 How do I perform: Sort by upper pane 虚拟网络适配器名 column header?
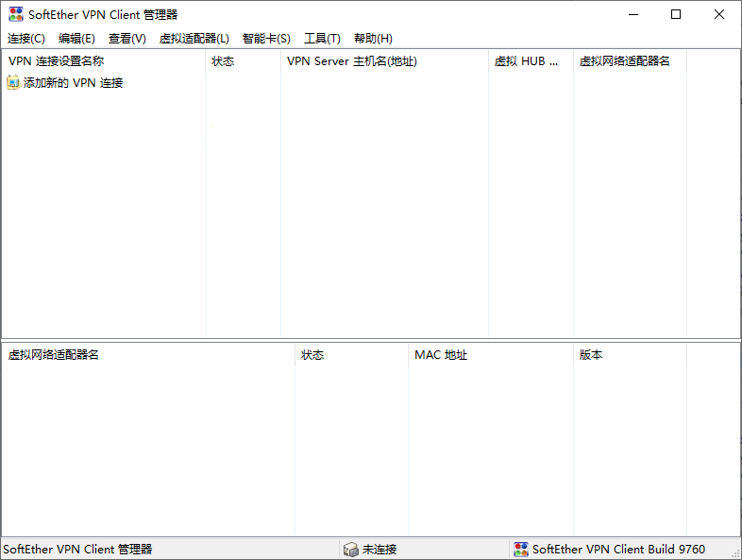[x=630, y=61]
